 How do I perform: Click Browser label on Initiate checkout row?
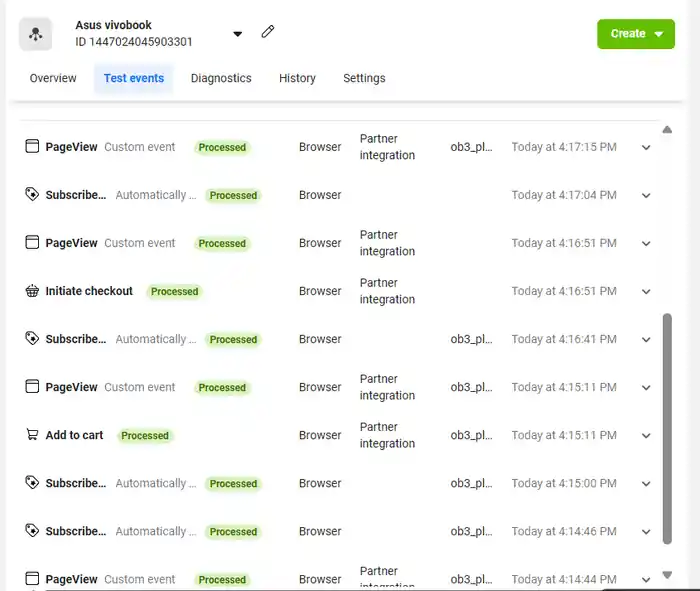(x=320, y=291)
